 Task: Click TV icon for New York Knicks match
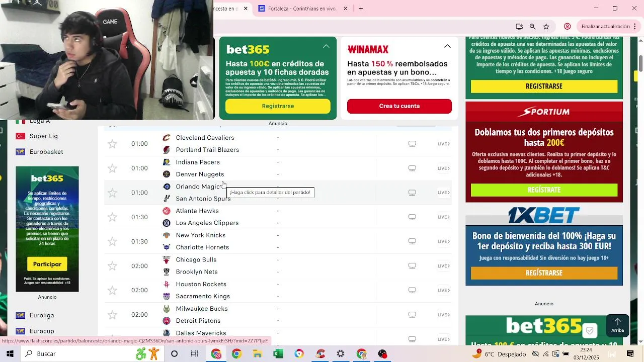[412, 241]
